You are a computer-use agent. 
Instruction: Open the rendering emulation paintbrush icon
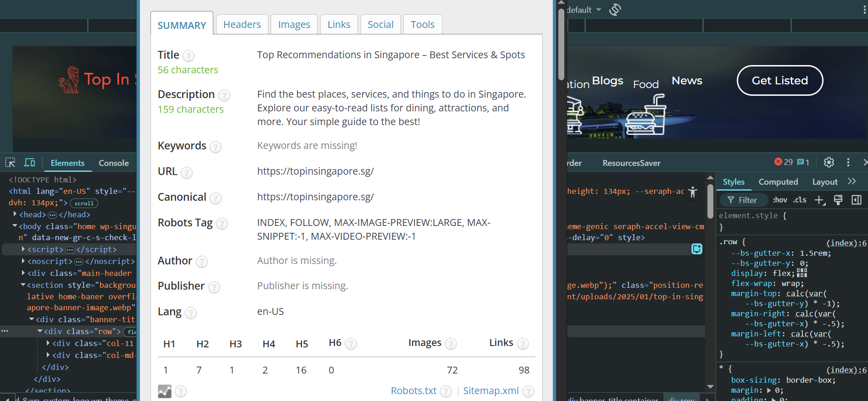[838, 200]
